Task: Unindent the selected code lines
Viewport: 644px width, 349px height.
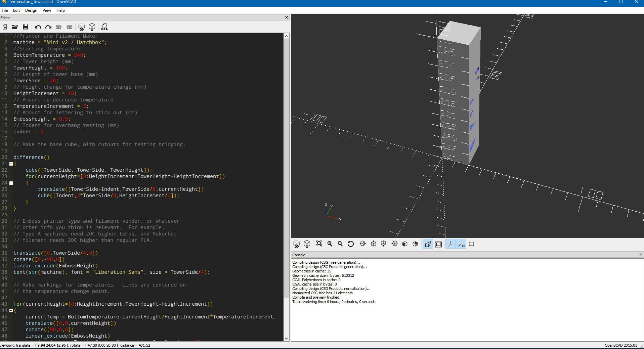Action: coord(59,27)
